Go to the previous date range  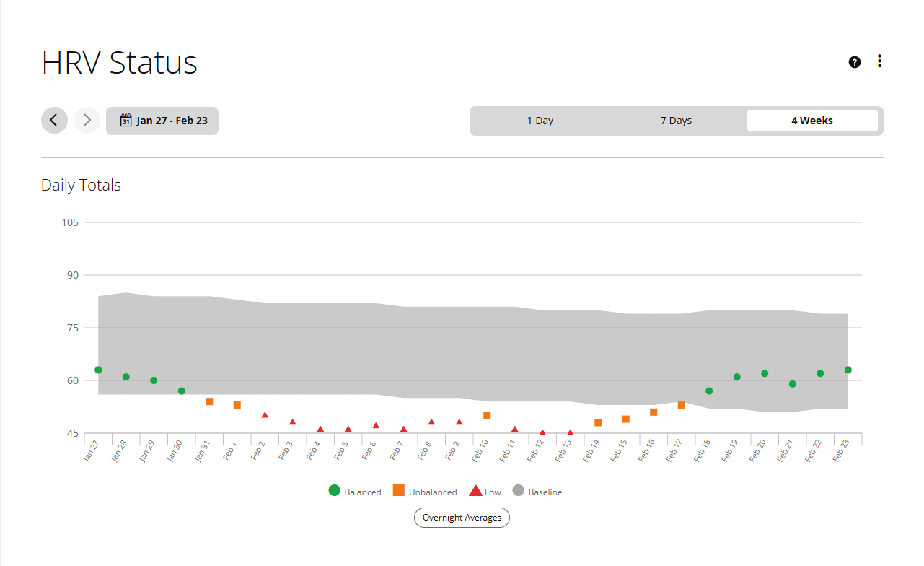(x=54, y=121)
